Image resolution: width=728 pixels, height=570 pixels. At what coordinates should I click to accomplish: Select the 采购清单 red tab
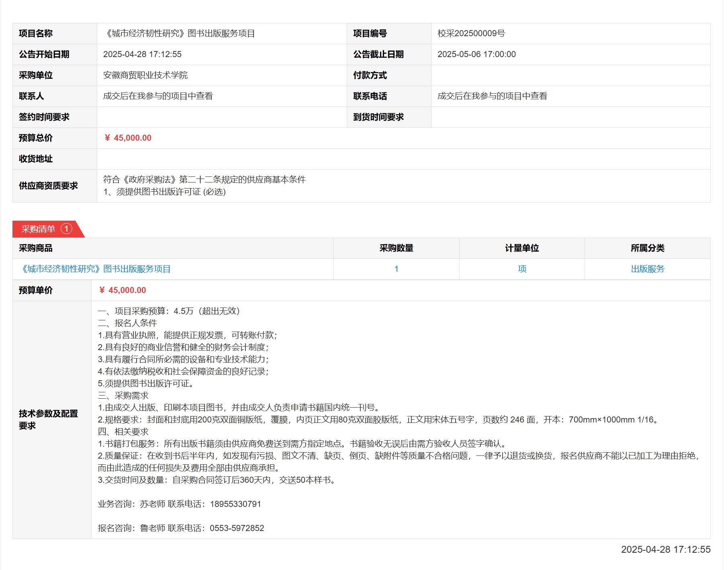38,229
